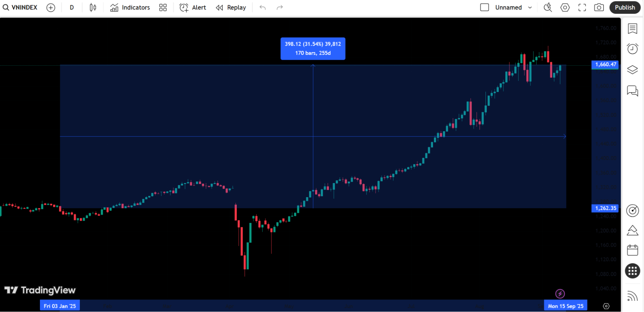
Task: Create an Alert from the toolbar
Action: (193, 7)
